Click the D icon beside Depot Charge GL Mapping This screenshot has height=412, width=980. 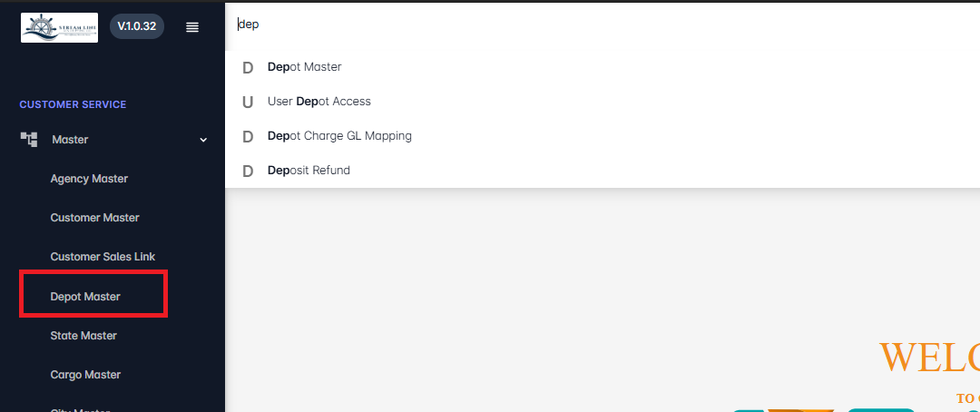248,136
